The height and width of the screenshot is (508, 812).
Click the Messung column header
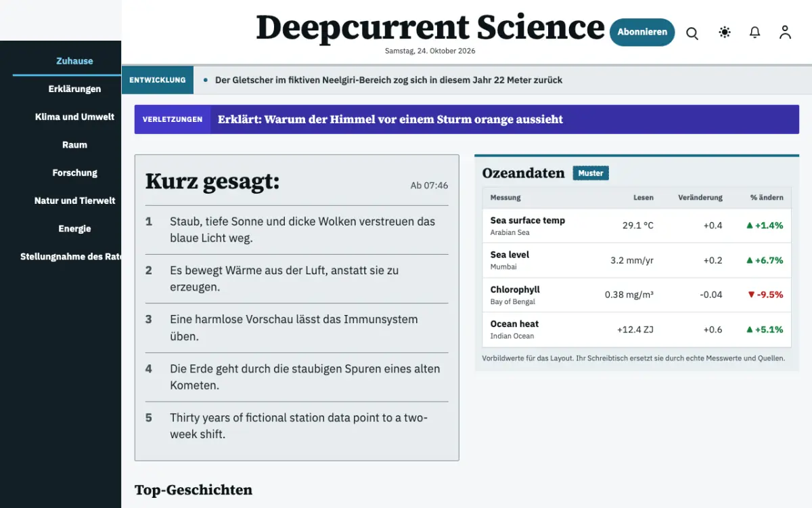[505, 198]
